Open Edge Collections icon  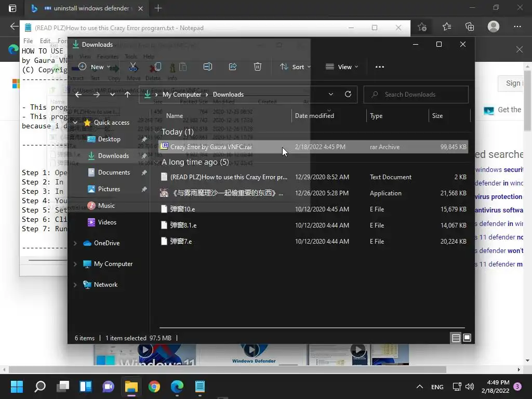pos(470,26)
